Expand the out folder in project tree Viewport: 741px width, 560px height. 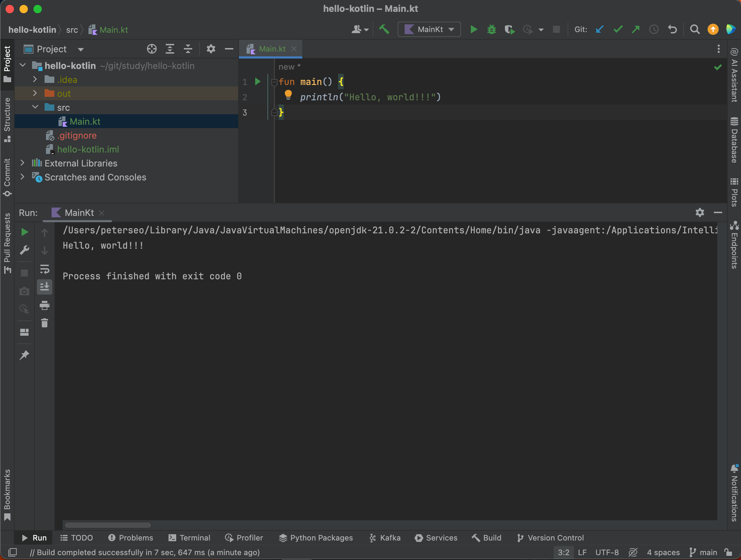[x=35, y=93]
